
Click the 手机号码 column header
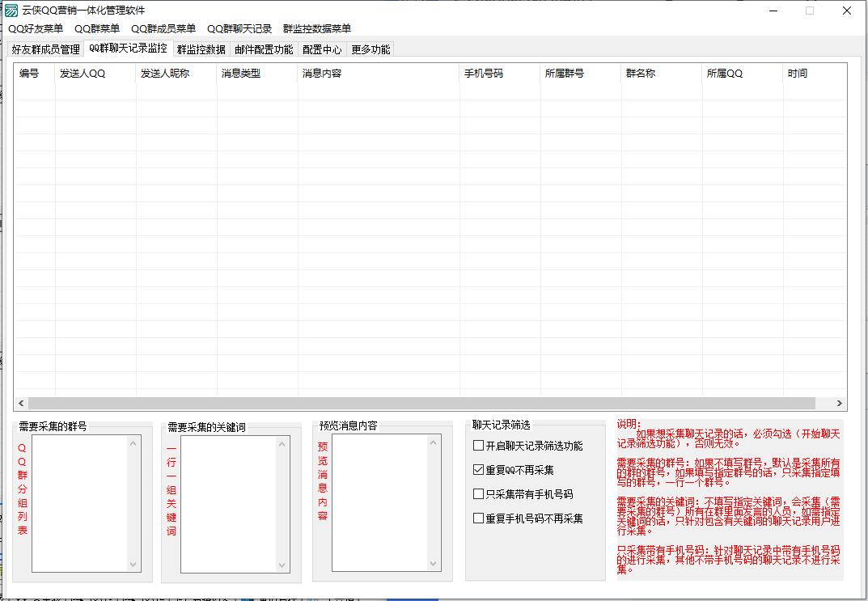pyautogui.click(x=499, y=73)
